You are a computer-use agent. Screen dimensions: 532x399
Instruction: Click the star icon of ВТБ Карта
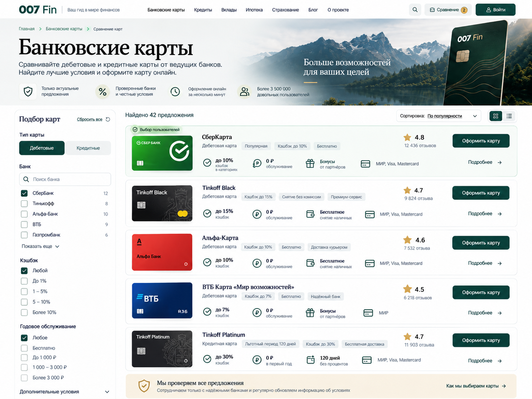[407, 289]
